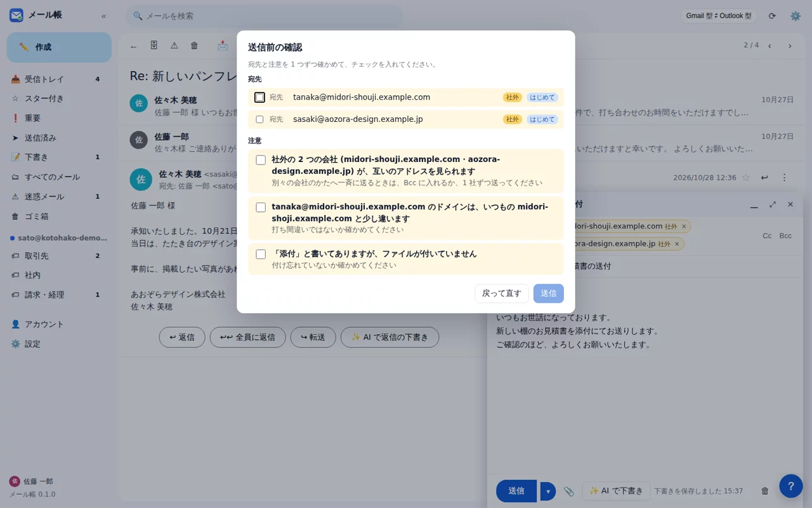
Task: Select the 取引先 label
Action: pyautogui.click(x=59, y=256)
